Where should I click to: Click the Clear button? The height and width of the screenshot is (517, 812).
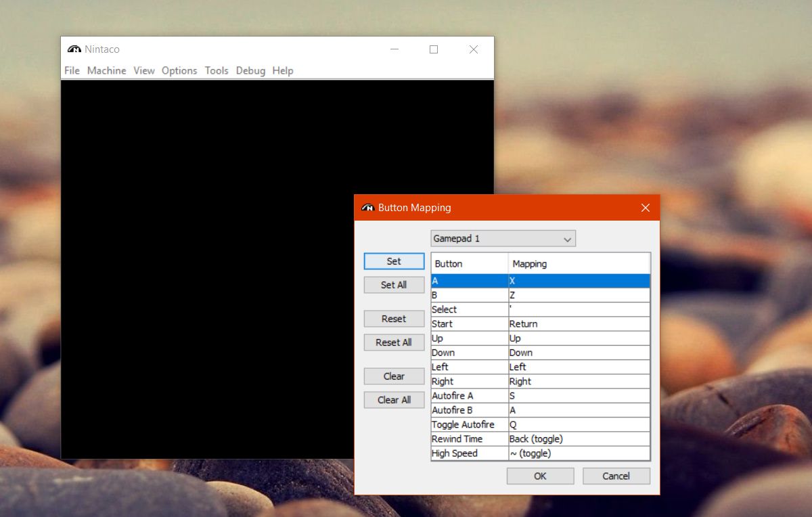coord(394,376)
